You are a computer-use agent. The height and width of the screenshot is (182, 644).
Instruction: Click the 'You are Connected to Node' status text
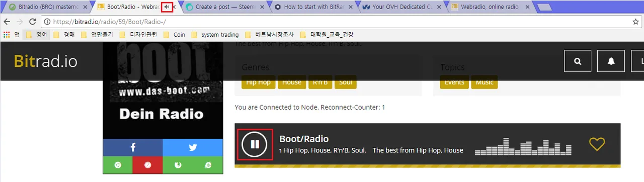(310, 107)
